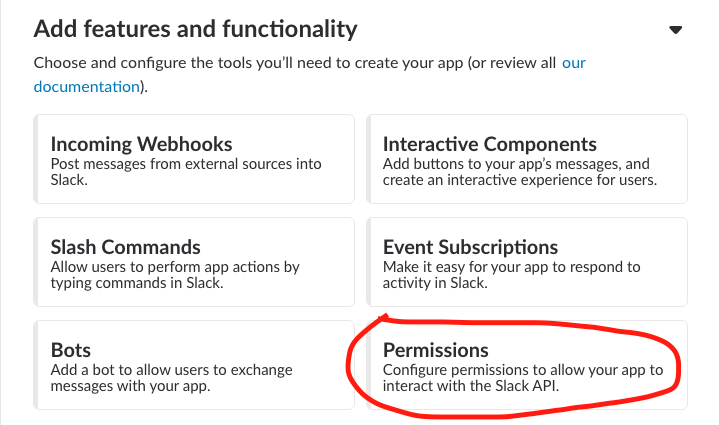Click the 'Add a bot to allow users' description

click(x=171, y=378)
